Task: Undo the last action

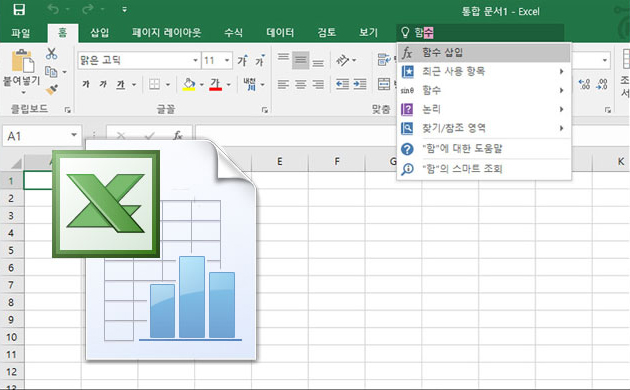Action: point(53,9)
